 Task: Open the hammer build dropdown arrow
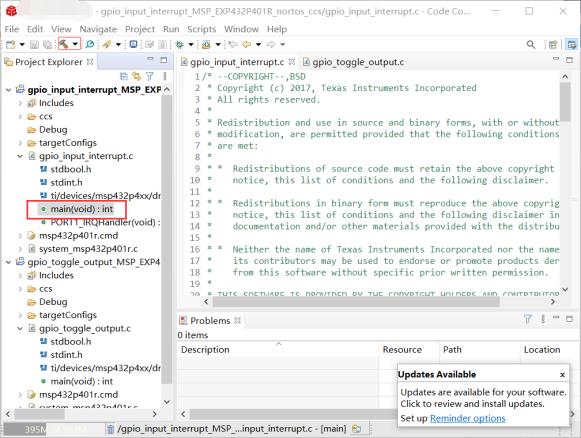pos(75,44)
